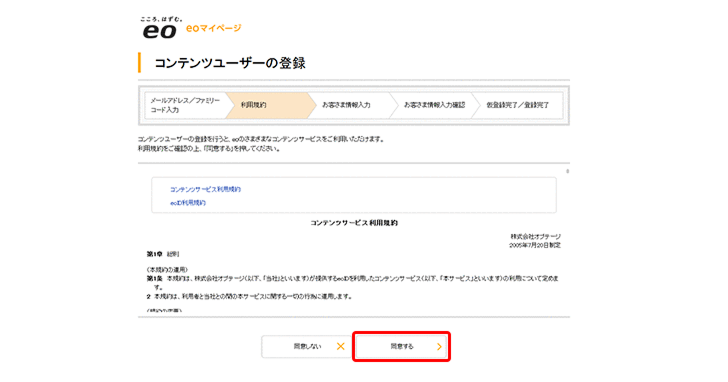Click the 同意する button
Viewport: 728px width, 382px height.
coord(401,346)
